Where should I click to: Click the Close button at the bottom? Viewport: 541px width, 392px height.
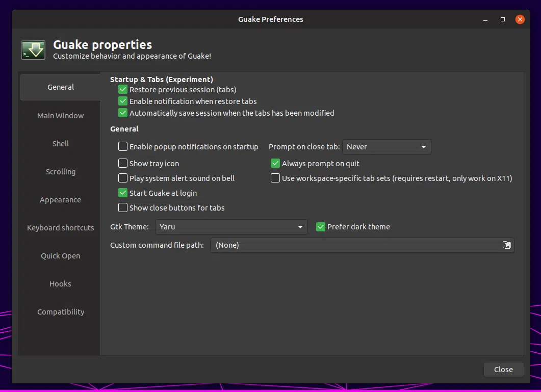click(503, 369)
